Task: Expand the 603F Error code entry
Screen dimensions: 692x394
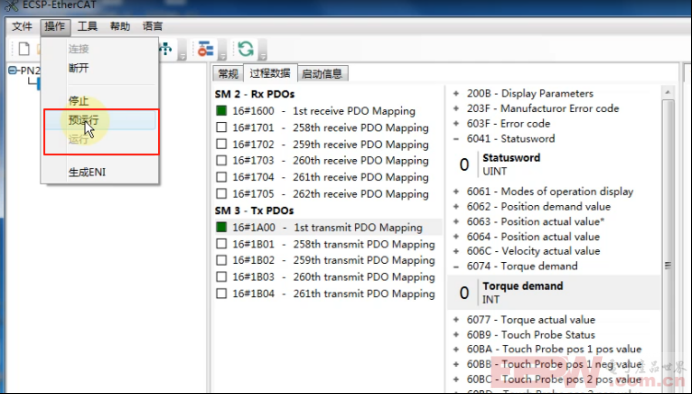Action: click(x=456, y=124)
